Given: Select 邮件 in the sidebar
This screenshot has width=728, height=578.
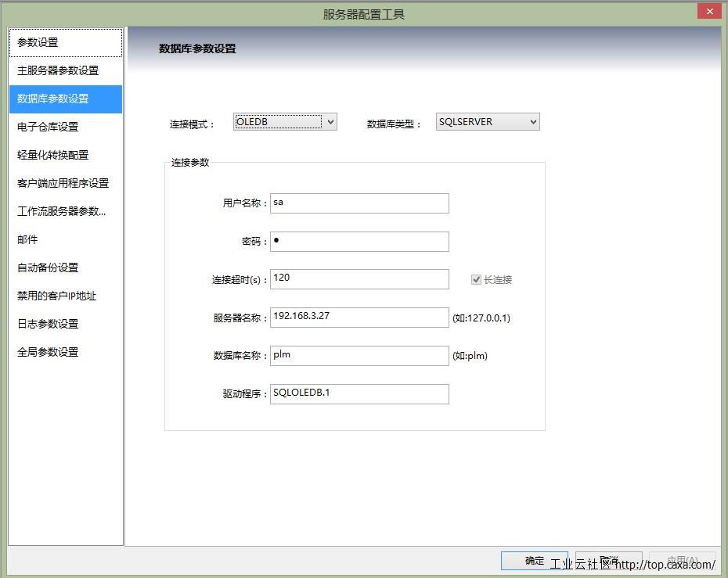Looking at the screenshot, I should pos(66,239).
